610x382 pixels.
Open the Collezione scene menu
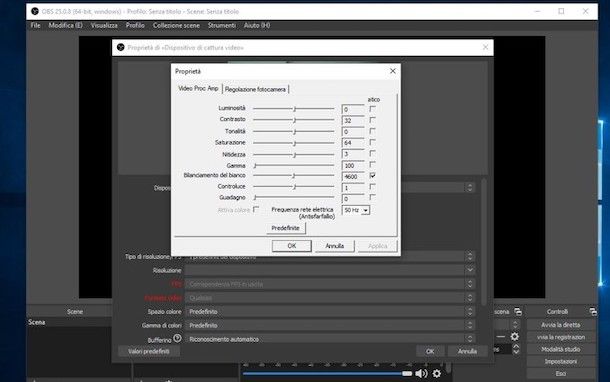pyautogui.click(x=176, y=25)
